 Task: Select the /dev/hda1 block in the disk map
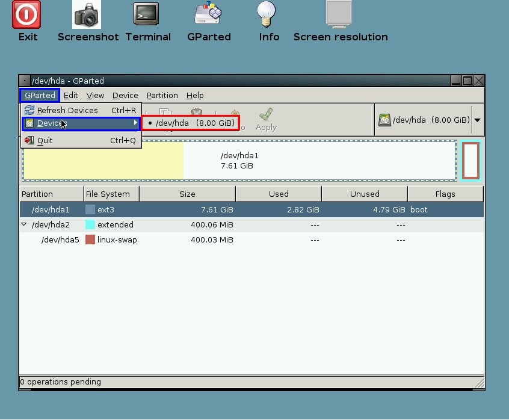coord(239,161)
